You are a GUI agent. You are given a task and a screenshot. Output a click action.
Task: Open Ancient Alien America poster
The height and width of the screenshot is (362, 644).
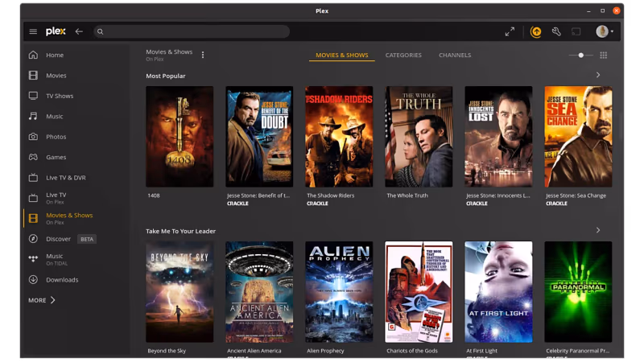[259, 292]
